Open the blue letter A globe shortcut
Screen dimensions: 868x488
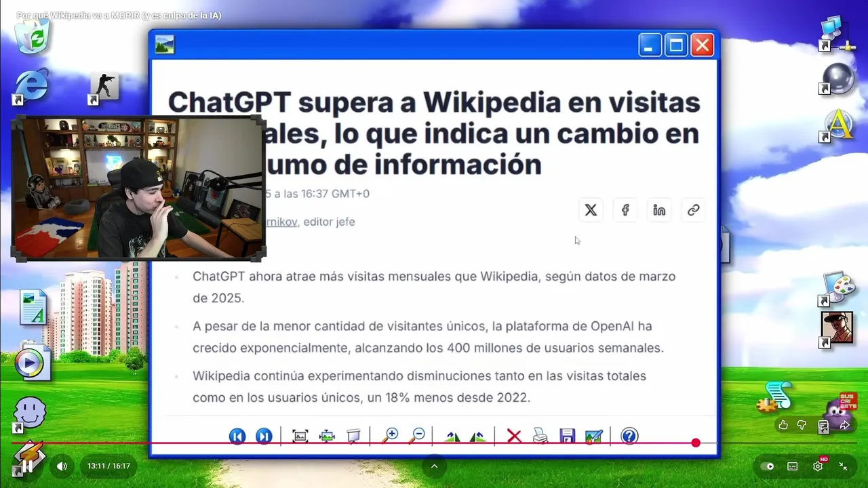837,125
